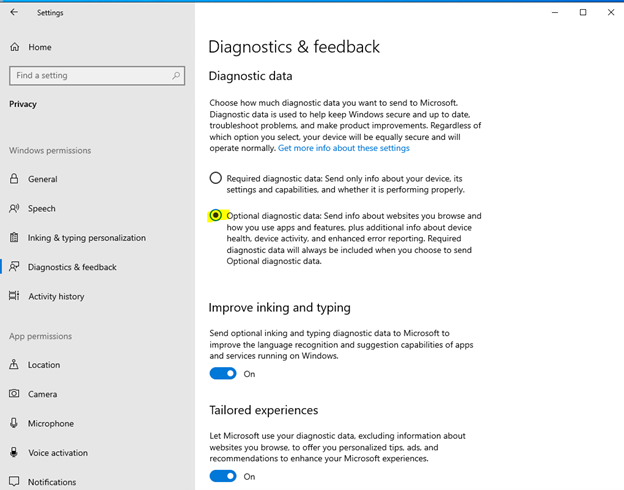Open the Home icon in sidebar
The image size is (624, 490).
pos(15,47)
